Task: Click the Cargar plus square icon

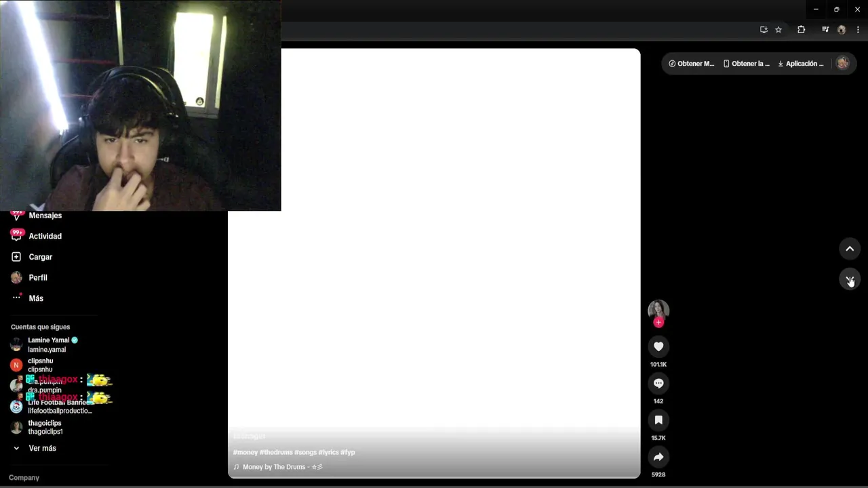Action: pos(16,257)
